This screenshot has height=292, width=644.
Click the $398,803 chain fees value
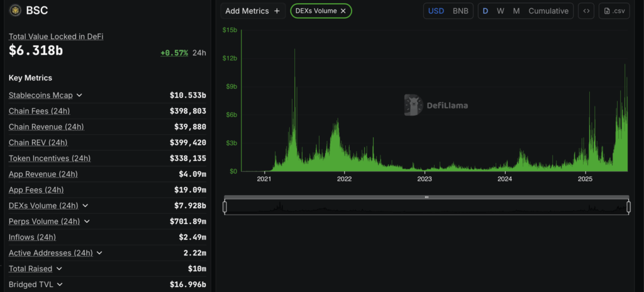(x=187, y=111)
